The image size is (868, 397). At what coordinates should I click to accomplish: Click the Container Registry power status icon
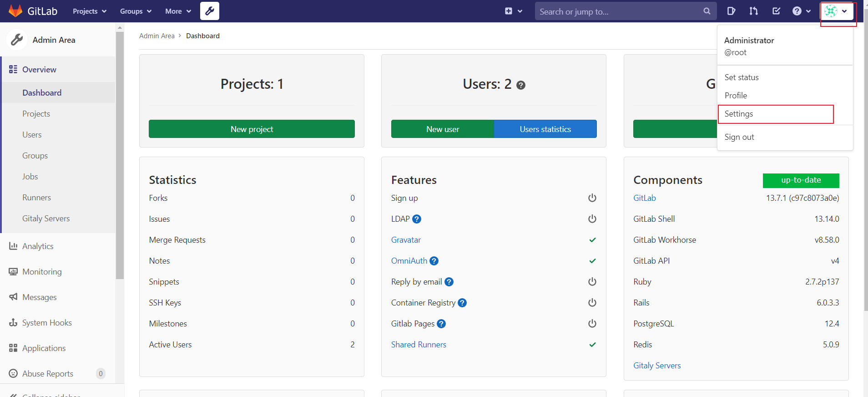592,303
